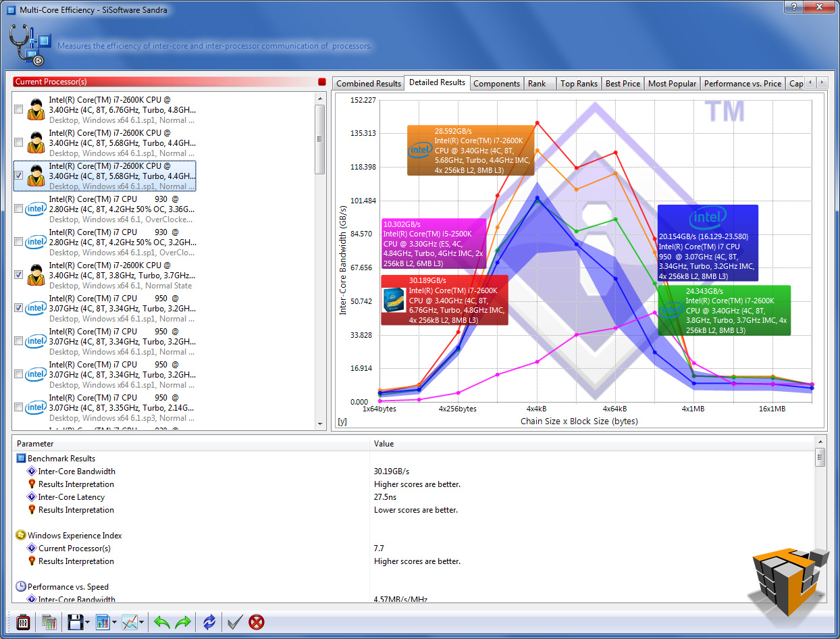
Task: Click the 30.19GB/s value
Action: [x=392, y=471]
